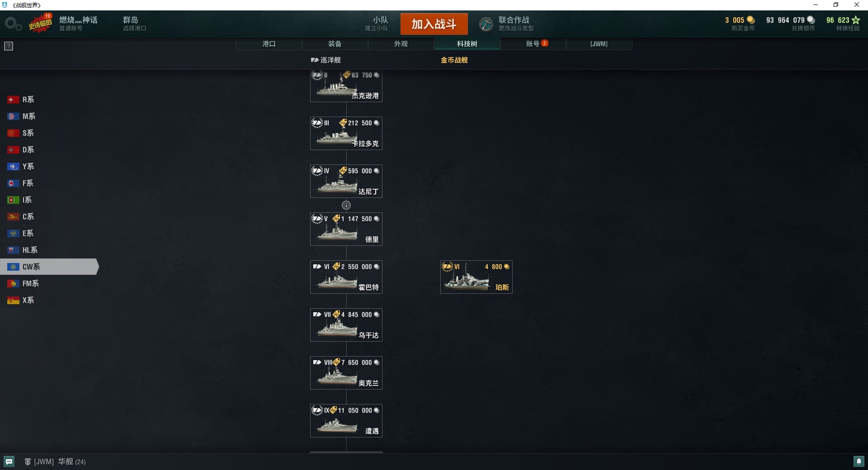
Task: Select the 珀斯 premium ship thumbnail
Action: [x=476, y=277]
